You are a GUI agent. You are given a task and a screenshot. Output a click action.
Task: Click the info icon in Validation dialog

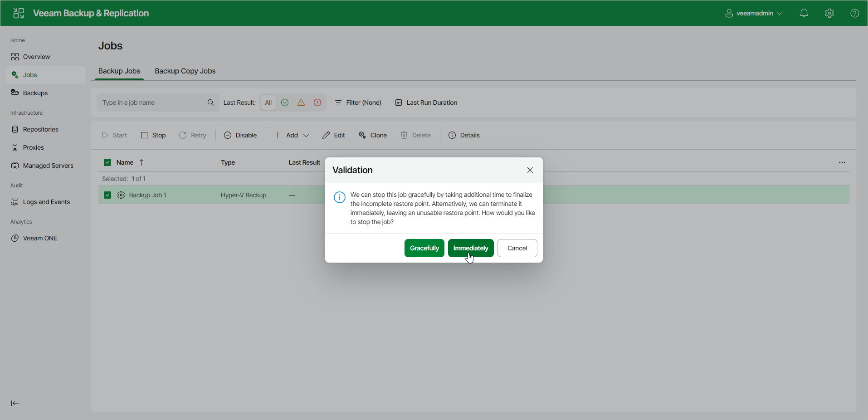[340, 197]
